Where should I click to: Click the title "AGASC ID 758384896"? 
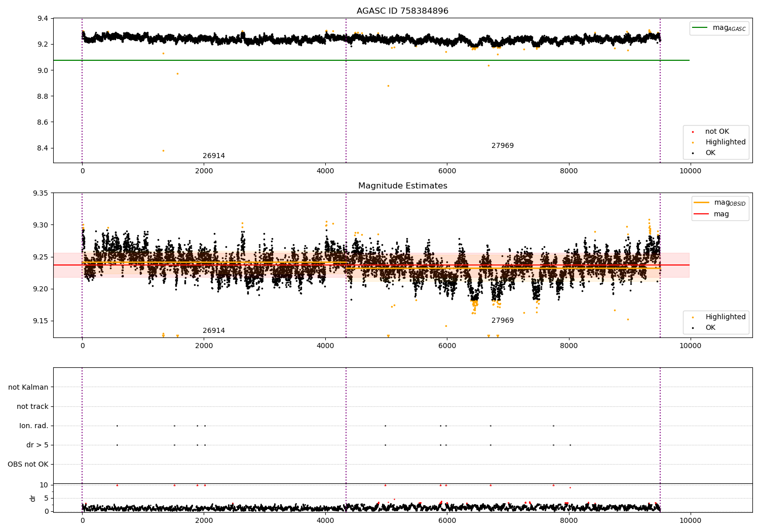[x=402, y=11]
